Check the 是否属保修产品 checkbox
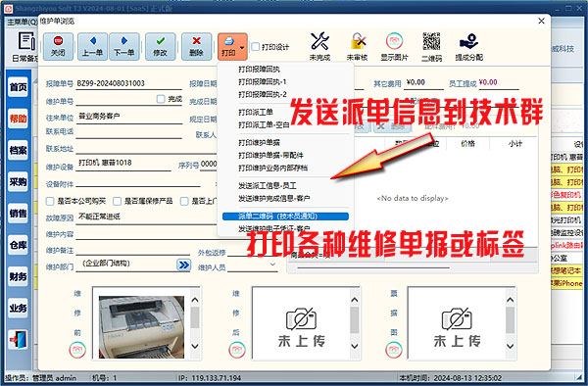 (117, 201)
